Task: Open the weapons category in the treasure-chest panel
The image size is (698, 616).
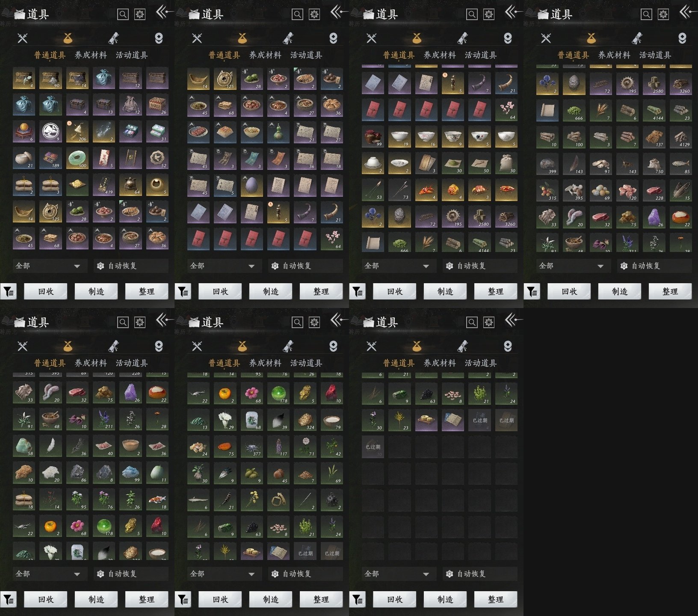Action: [x=23, y=38]
